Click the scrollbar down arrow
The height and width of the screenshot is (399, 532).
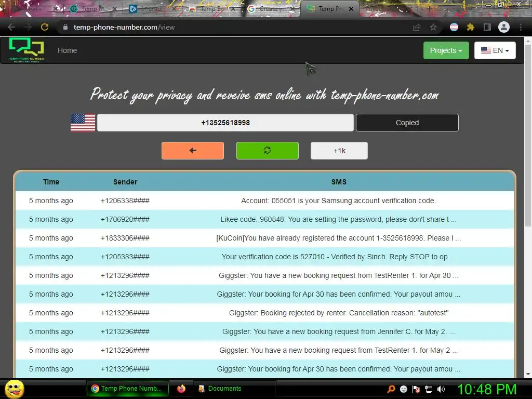528,374
